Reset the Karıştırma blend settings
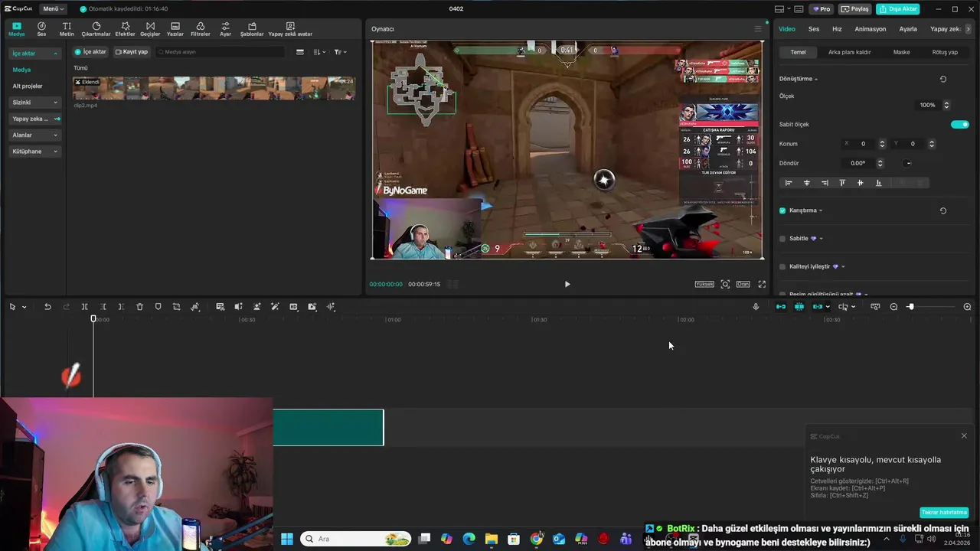 coord(942,210)
